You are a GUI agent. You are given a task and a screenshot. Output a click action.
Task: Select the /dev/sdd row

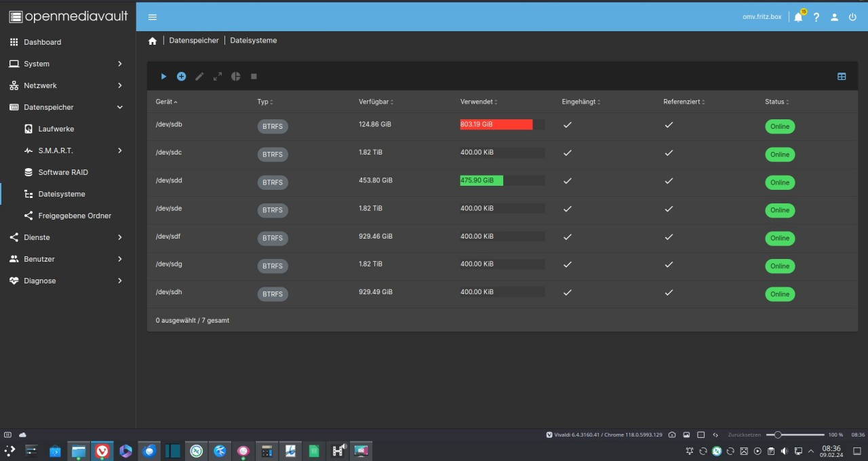pos(502,182)
